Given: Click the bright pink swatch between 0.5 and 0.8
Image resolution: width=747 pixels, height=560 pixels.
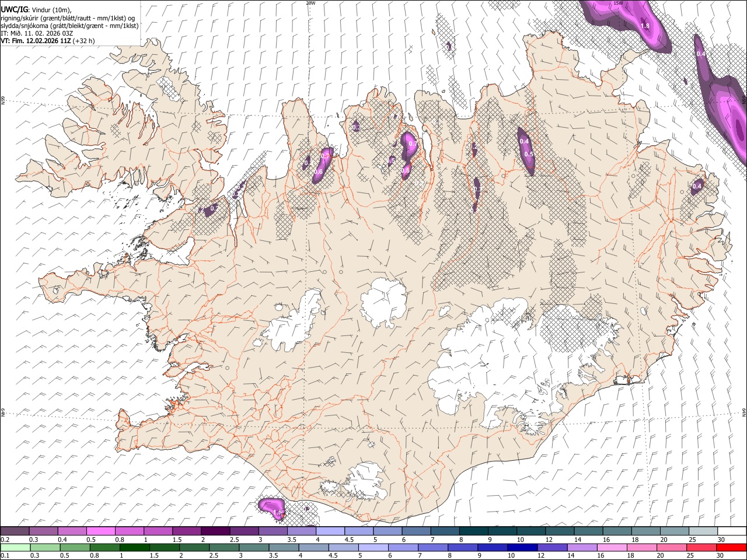Looking at the screenshot, I should pyautogui.click(x=101, y=531).
